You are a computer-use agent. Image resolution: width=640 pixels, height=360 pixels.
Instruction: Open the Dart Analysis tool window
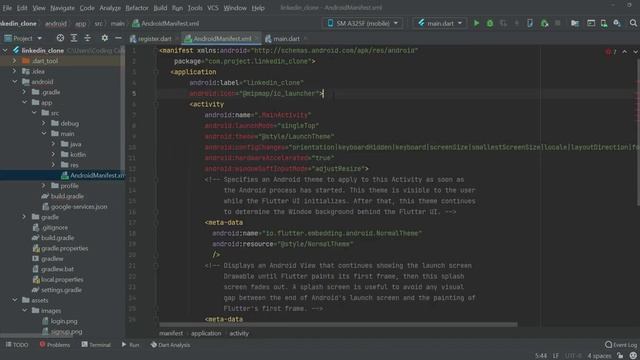170,345
